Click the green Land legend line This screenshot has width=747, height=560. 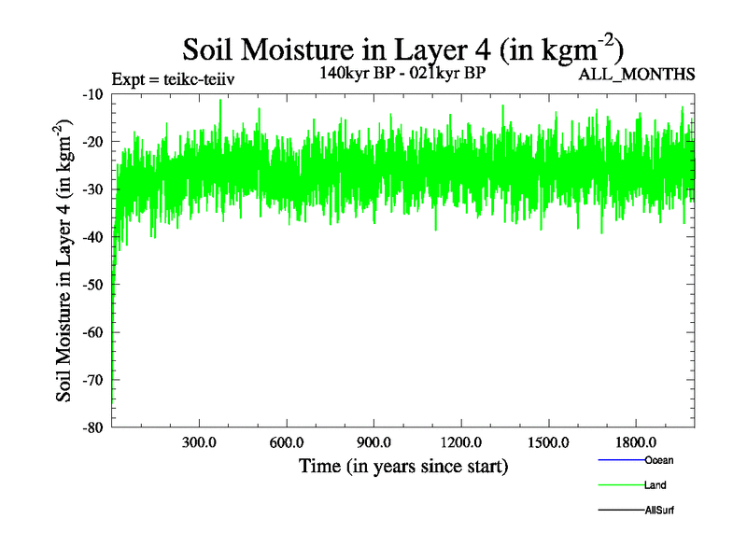(620, 486)
